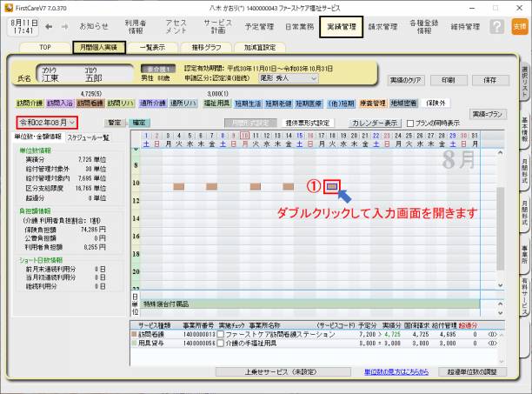This screenshot has height=394, width=532.
Task: Check the 実績チェック box for 用具貸与 row
Action: tap(221, 344)
